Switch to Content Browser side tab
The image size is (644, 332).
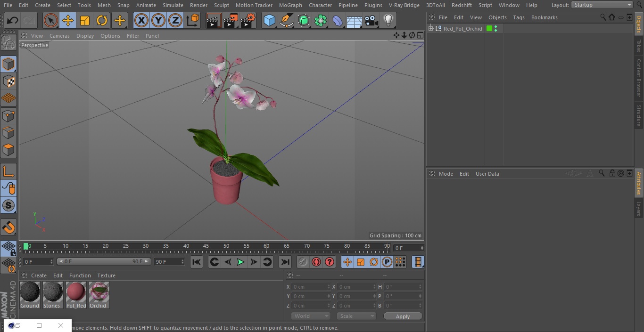coord(639,78)
